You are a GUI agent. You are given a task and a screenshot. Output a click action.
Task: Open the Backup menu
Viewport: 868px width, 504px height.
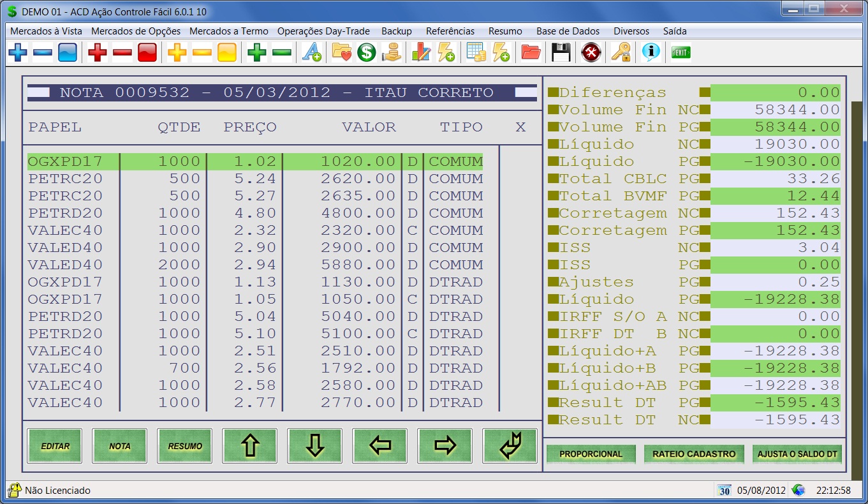tap(397, 31)
